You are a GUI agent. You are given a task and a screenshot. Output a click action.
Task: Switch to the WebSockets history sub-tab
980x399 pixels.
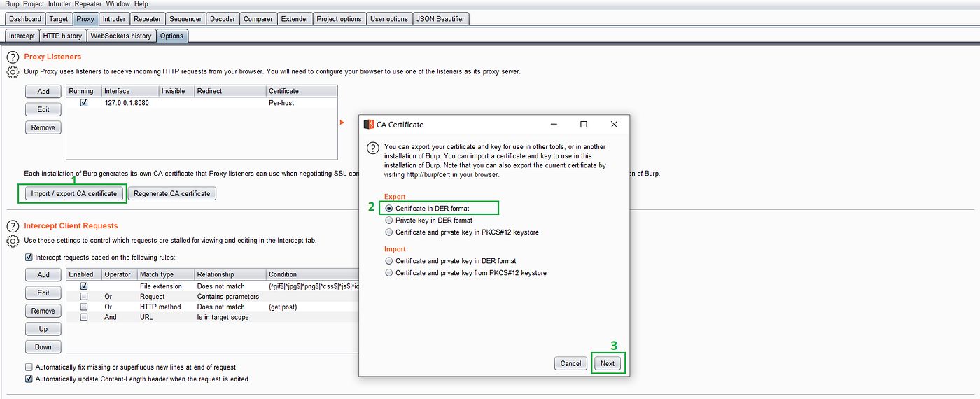coord(121,36)
